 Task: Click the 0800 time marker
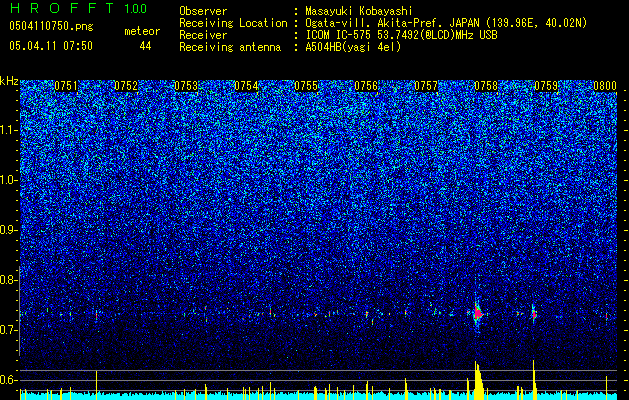pyautogui.click(x=605, y=86)
